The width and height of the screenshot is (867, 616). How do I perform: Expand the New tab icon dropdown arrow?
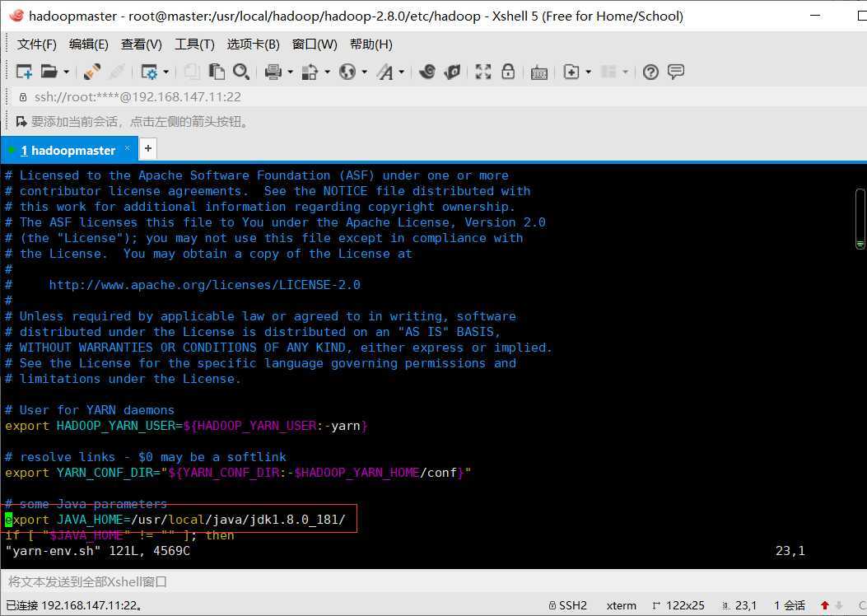click(589, 72)
